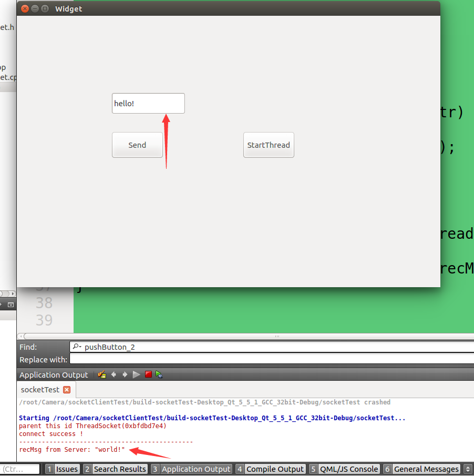The height and width of the screenshot is (476, 474).
Task: Open the General Messages pane
Action: coord(426,469)
